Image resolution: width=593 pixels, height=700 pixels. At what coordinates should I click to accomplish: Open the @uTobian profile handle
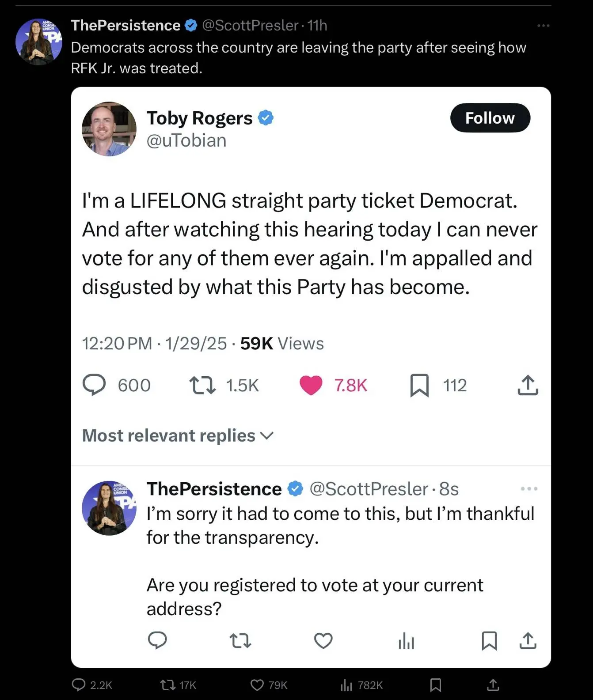pos(186,140)
